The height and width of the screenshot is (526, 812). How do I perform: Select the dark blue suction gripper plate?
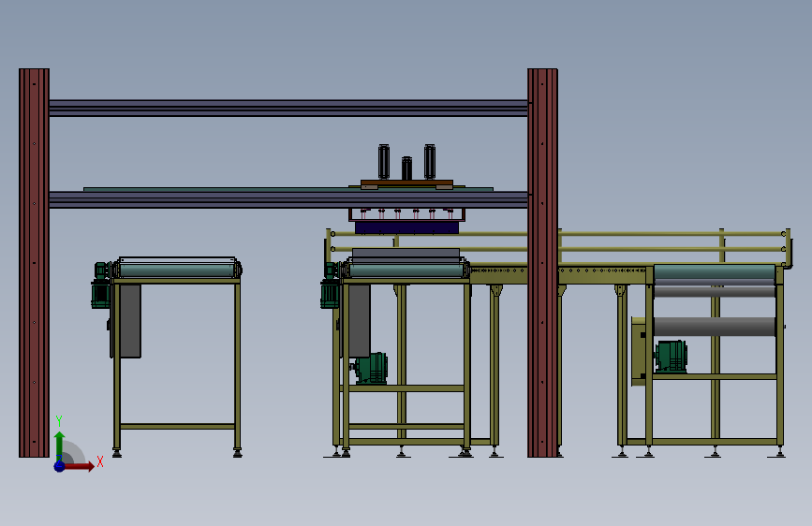[407, 227]
